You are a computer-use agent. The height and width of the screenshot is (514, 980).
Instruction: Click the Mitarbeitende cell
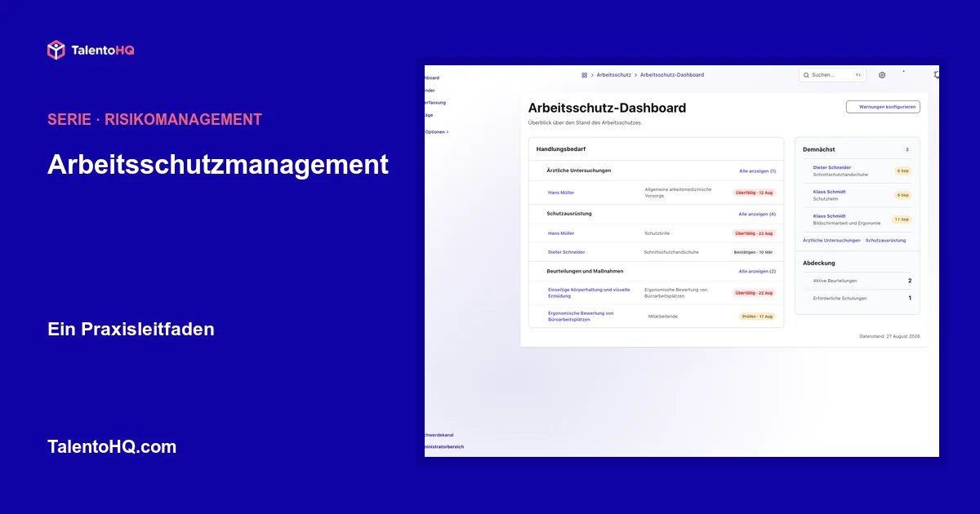tap(663, 317)
